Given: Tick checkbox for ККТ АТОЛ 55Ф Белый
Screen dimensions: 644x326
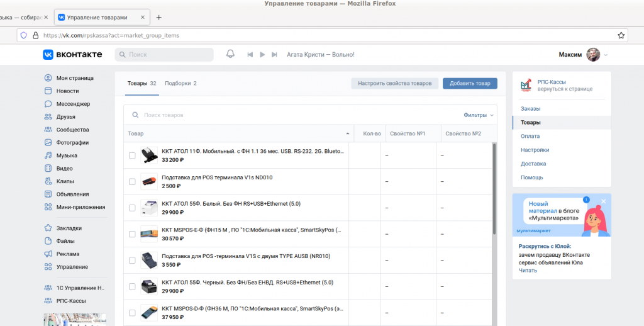Looking at the screenshot, I should click(132, 208).
